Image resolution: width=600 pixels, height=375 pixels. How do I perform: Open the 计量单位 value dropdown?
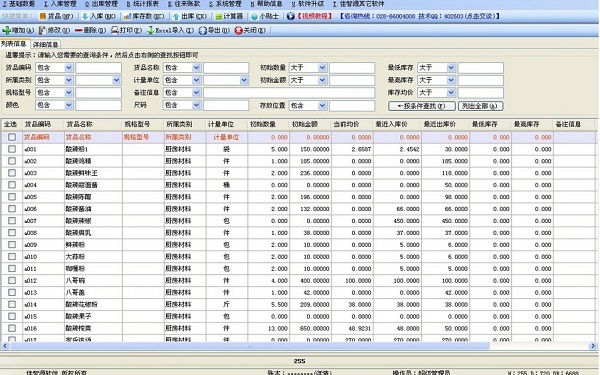pos(244,80)
